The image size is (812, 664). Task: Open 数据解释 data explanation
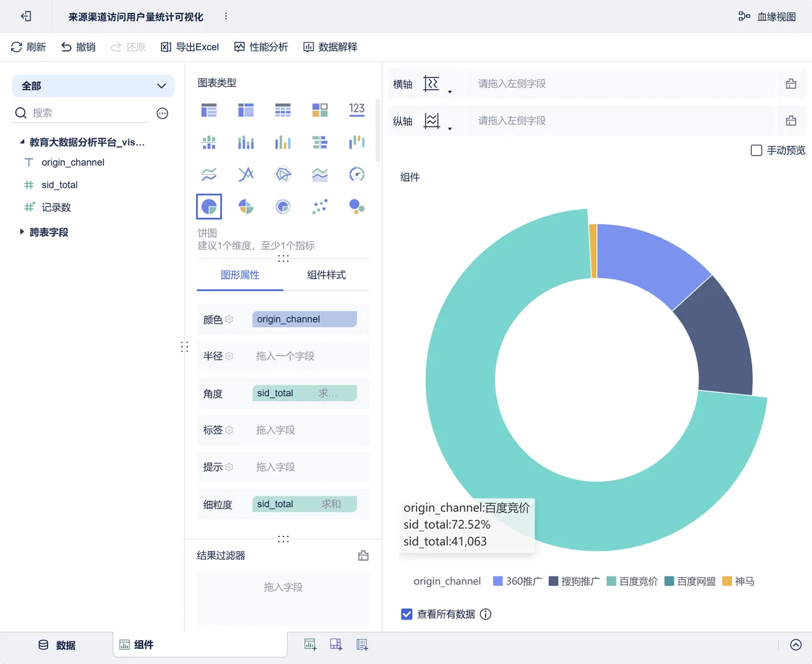pyautogui.click(x=331, y=47)
